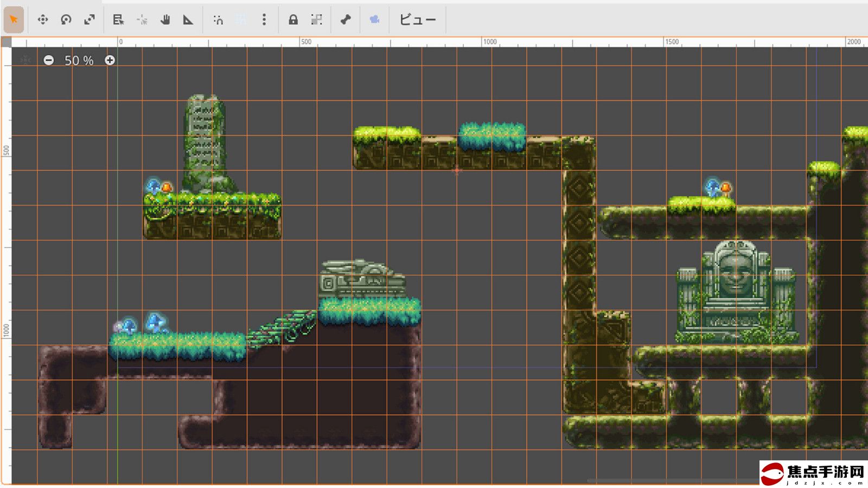The height and width of the screenshot is (488, 868).
Task: Click the ruler origin corner box
Action: click(x=6, y=42)
